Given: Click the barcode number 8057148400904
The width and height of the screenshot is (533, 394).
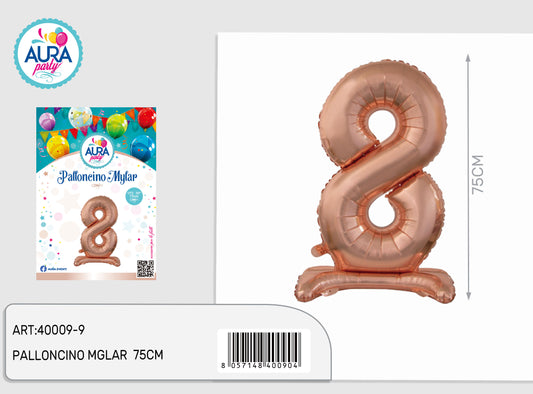Looking at the screenshot, I should coord(260,366).
